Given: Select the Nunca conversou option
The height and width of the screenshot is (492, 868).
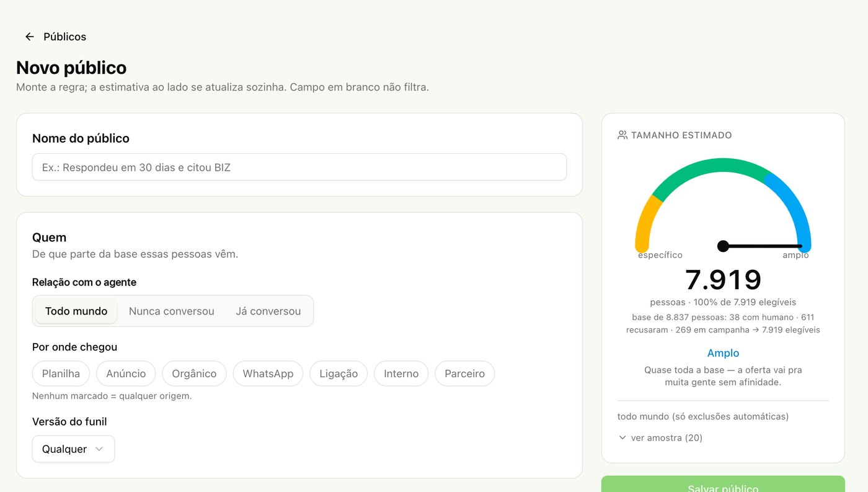Looking at the screenshot, I should [172, 311].
